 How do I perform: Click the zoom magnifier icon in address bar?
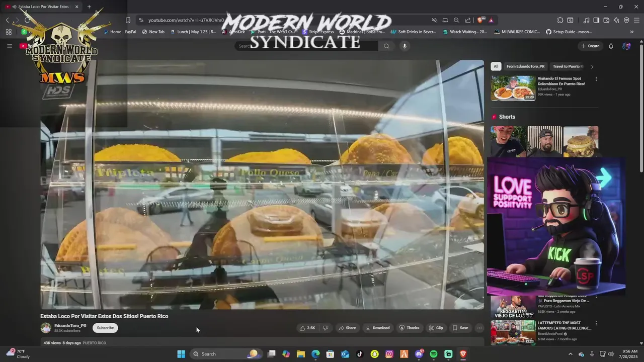[x=456, y=20]
